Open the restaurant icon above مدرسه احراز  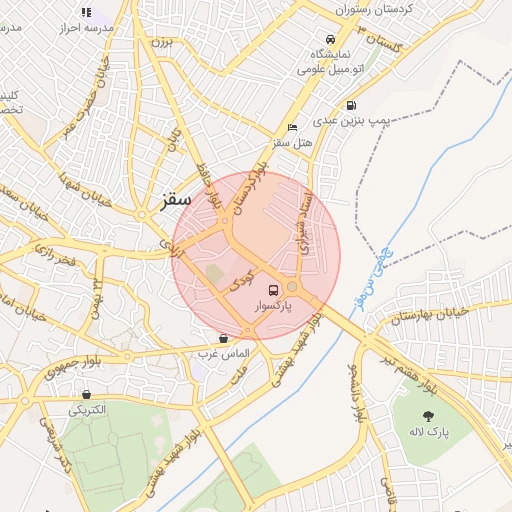[x=86, y=13]
